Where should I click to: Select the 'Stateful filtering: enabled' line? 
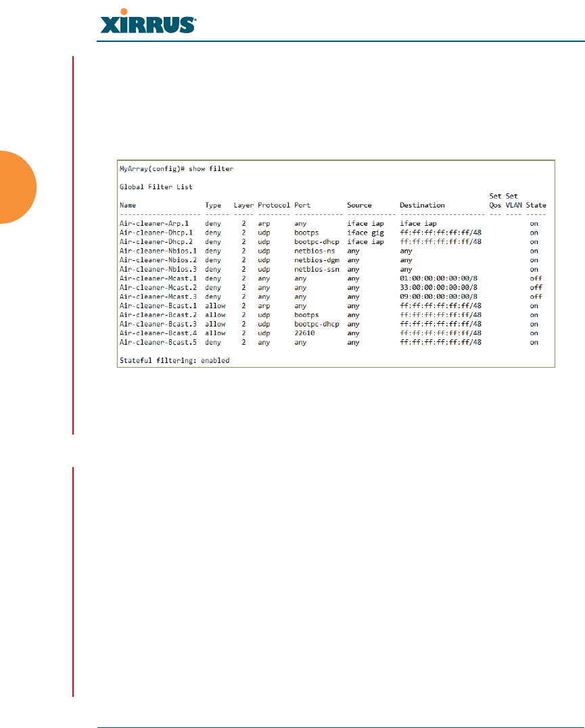pos(174,361)
